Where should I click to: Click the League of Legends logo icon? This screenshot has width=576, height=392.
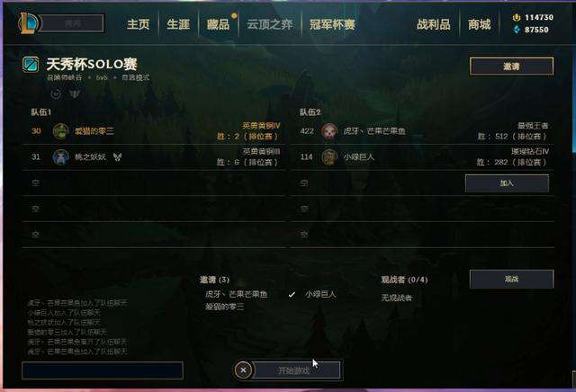click(x=28, y=23)
